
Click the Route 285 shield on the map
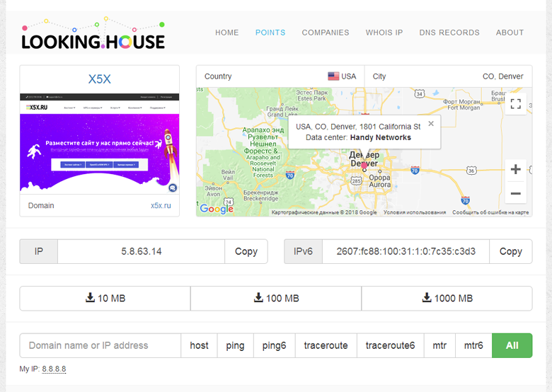[x=356, y=181]
